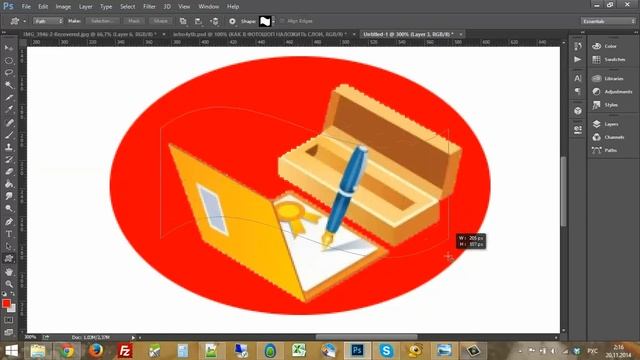Open the Channels panel
The width and height of the screenshot is (640, 360).
(x=608, y=137)
